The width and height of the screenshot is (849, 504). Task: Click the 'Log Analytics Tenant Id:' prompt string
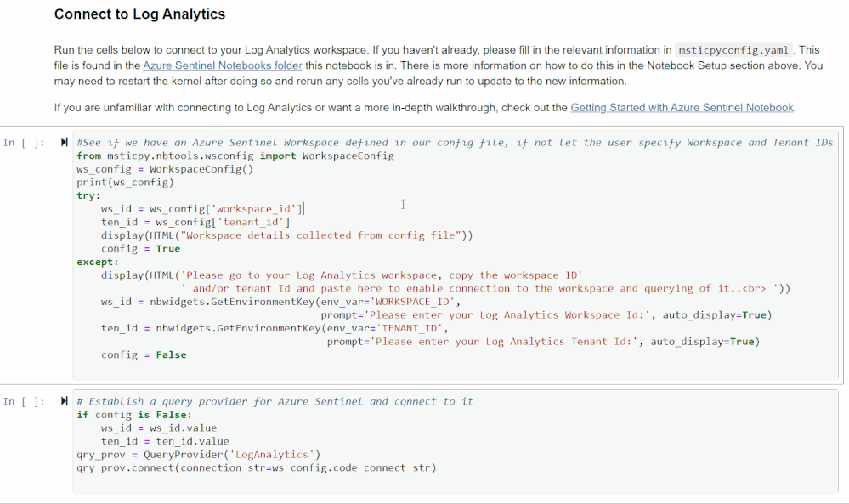[x=504, y=342]
